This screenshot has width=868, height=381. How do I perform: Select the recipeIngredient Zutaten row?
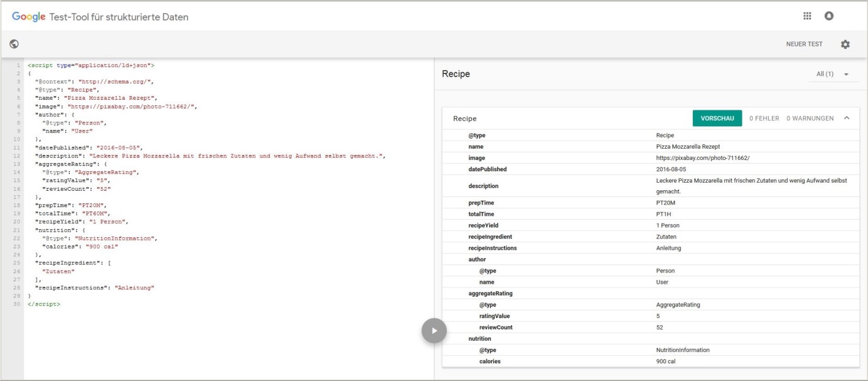pos(651,237)
